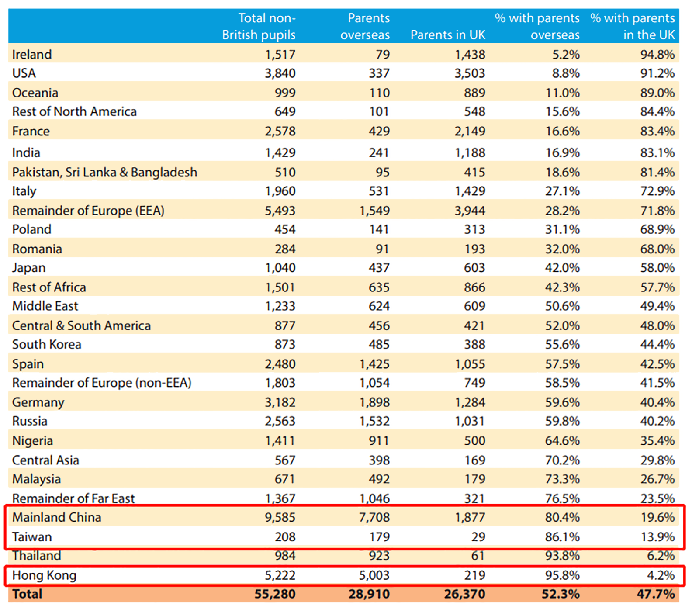Select total parents overseas 28,910
The image size is (699, 616).
tap(369, 594)
